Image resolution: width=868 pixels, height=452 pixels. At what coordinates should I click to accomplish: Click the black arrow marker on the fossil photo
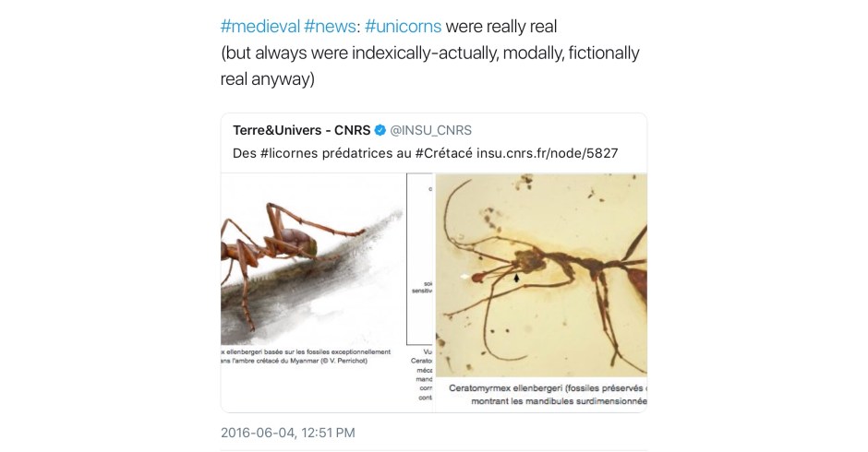coord(517,276)
